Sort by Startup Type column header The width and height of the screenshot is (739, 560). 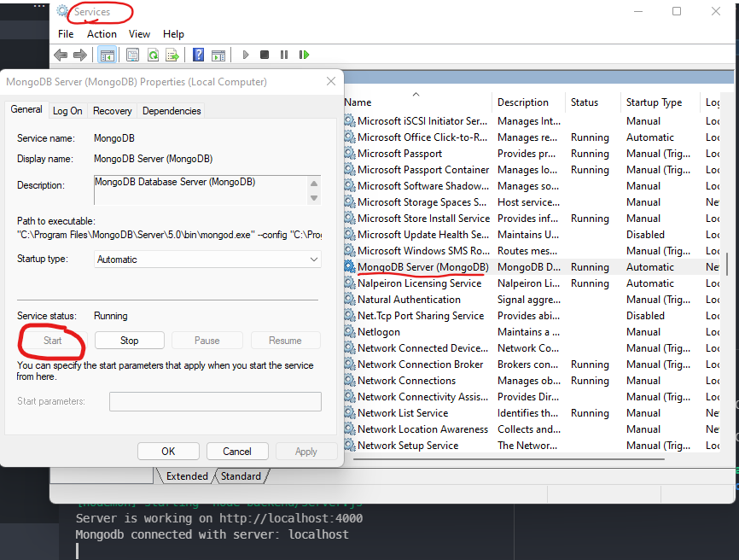(660, 102)
